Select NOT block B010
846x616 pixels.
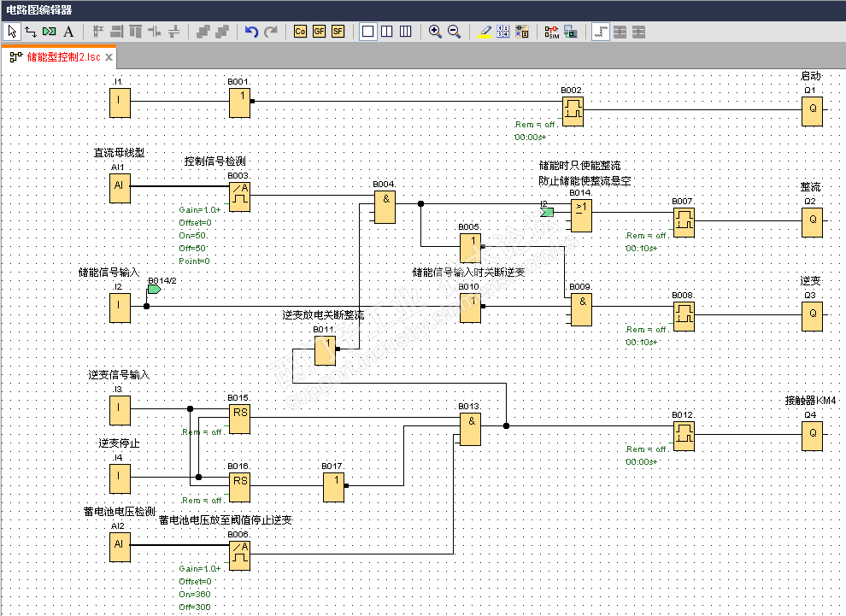pos(471,308)
